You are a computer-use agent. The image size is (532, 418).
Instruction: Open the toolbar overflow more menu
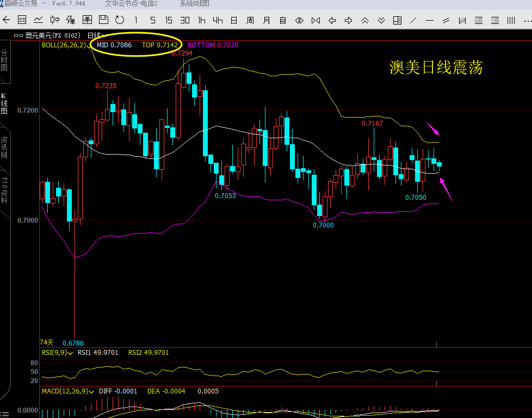pos(528,20)
